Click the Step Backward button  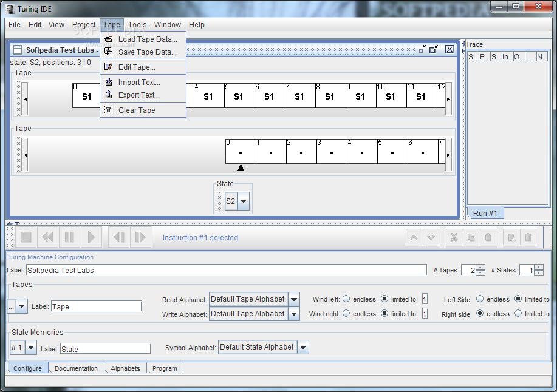pos(119,237)
